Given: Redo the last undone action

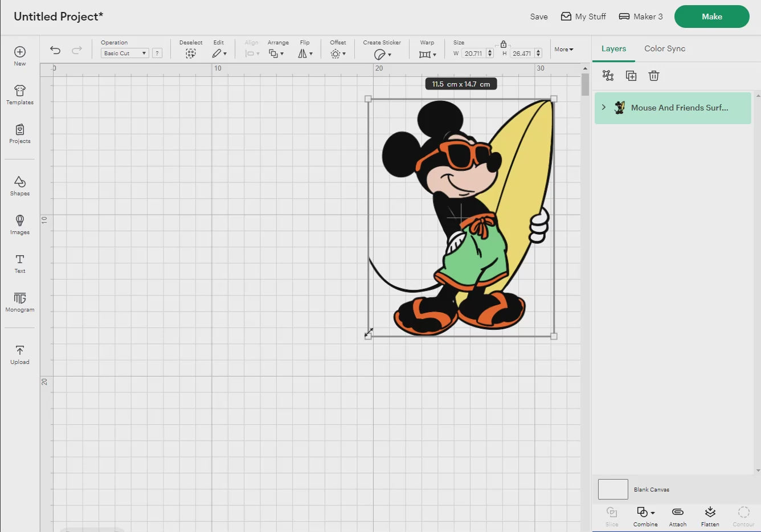Looking at the screenshot, I should pos(77,50).
